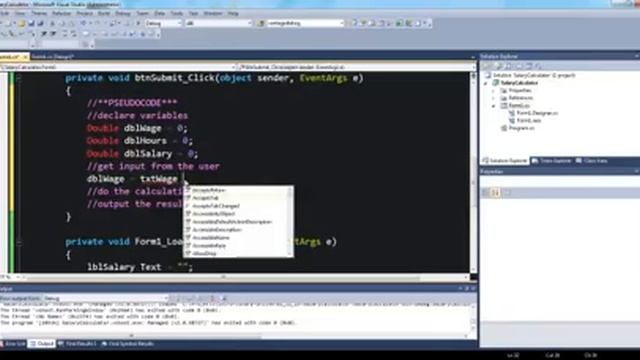Viewport: 640px width, 360px height.
Task: Click the Start Debugging play icon
Action: (x=138, y=24)
